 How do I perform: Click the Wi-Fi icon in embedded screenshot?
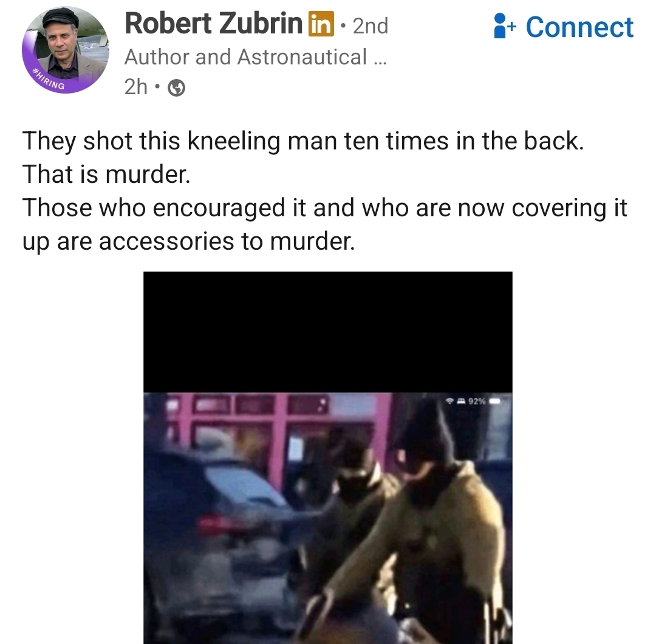[449, 402]
